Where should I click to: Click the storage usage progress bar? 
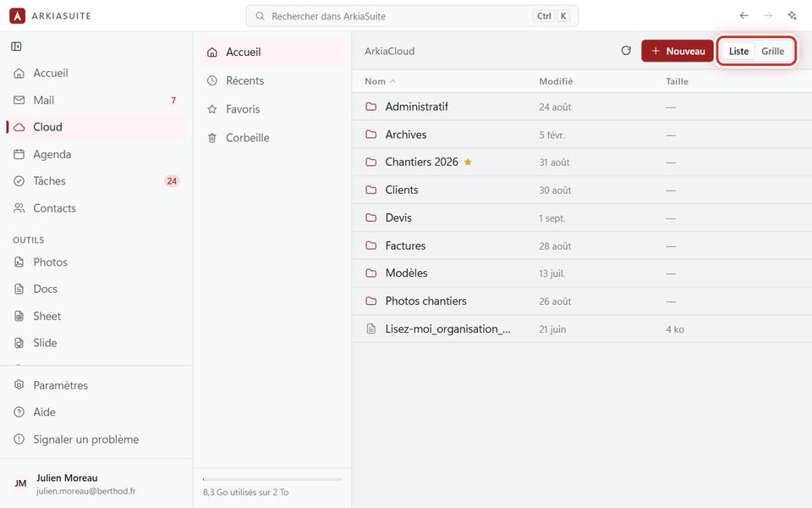pyautogui.click(x=272, y=479)
